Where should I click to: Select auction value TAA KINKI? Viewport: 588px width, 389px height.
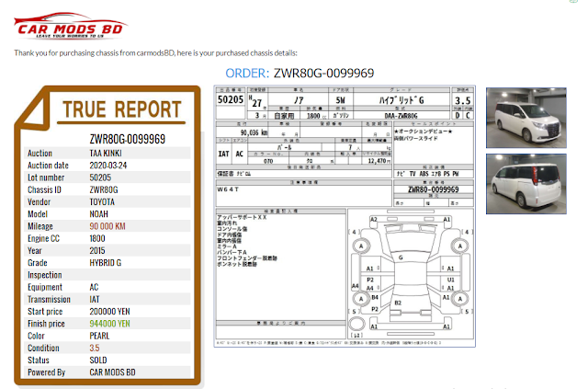tap(106, 154)
